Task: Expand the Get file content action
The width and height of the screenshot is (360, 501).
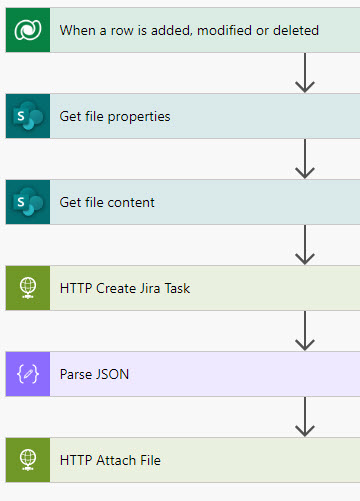Action: point(183,202)
